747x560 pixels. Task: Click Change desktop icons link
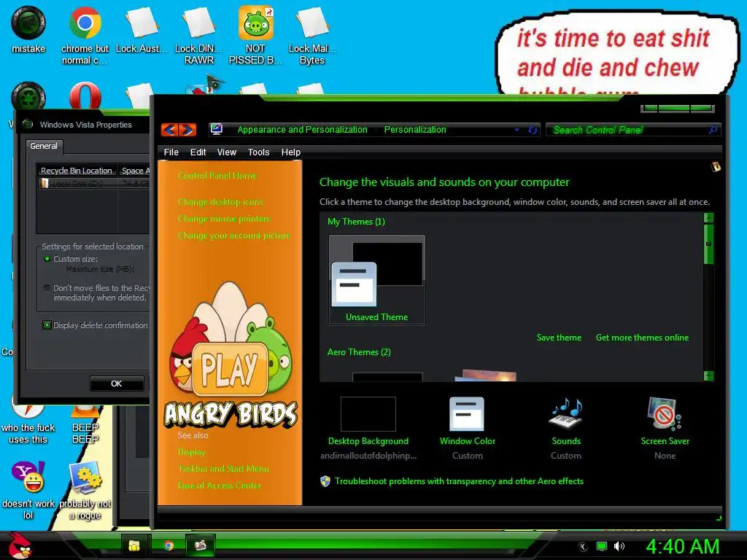[220, 202]
